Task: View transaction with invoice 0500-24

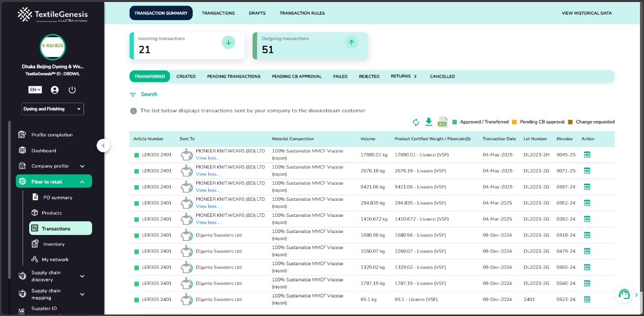Action: (x=587, y=268)
